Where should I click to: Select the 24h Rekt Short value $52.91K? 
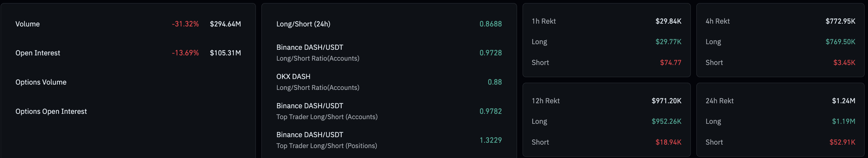[842, 142]
